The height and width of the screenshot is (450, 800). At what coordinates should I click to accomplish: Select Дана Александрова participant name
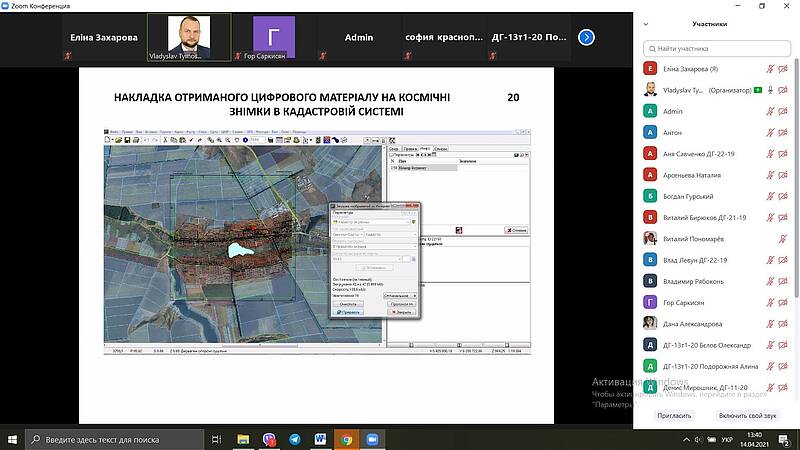point(692,324)
